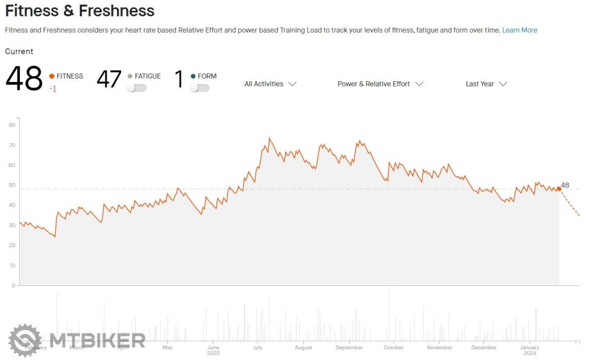Click the orange Fitness legend dot
602x364 pixels.
52,76
